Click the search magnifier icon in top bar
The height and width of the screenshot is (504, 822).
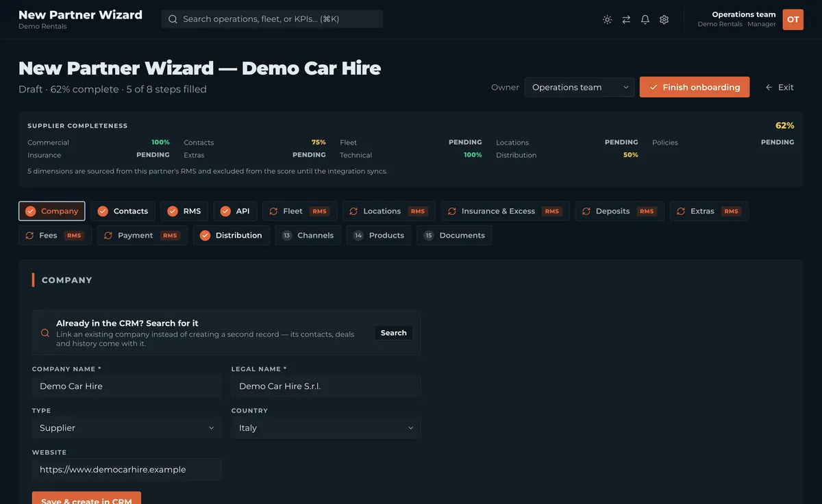(x=173, y=19)
